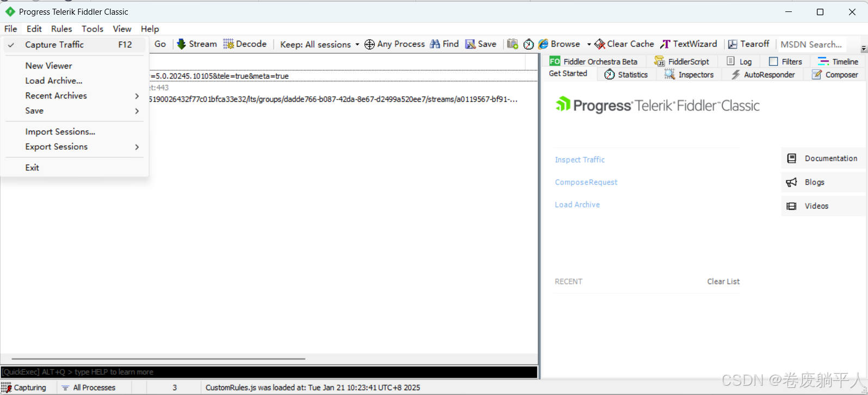Click the Fiddler app icon in title bar
Viewport: 868px width, 395px height.
pyautogui.click(x=10, y=11)
